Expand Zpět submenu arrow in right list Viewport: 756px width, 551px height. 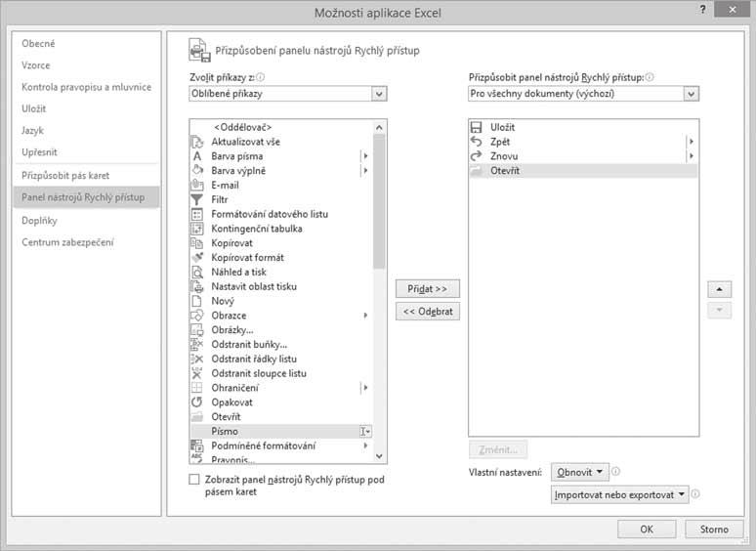pos(692,142)
